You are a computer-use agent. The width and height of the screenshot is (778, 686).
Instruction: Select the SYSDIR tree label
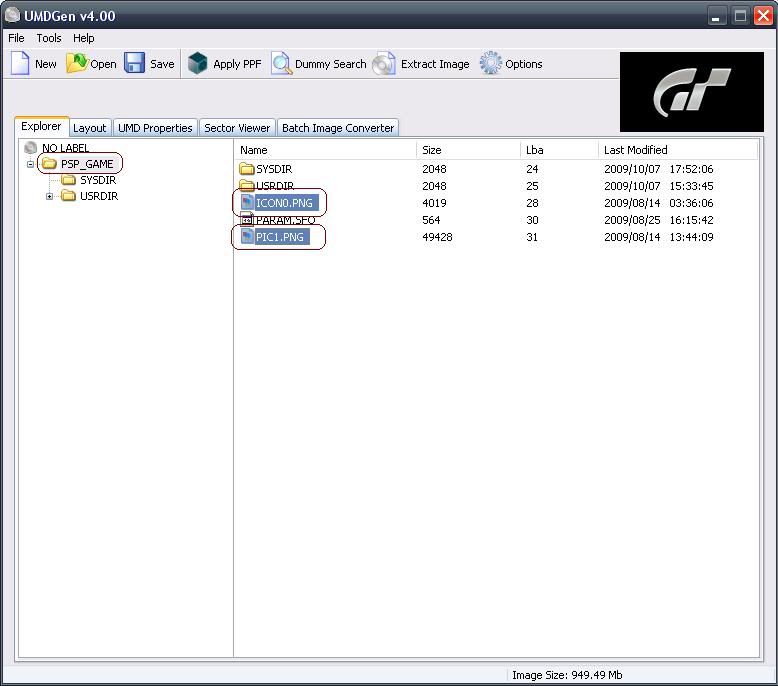pyautogui.click(x=98, y=180)
